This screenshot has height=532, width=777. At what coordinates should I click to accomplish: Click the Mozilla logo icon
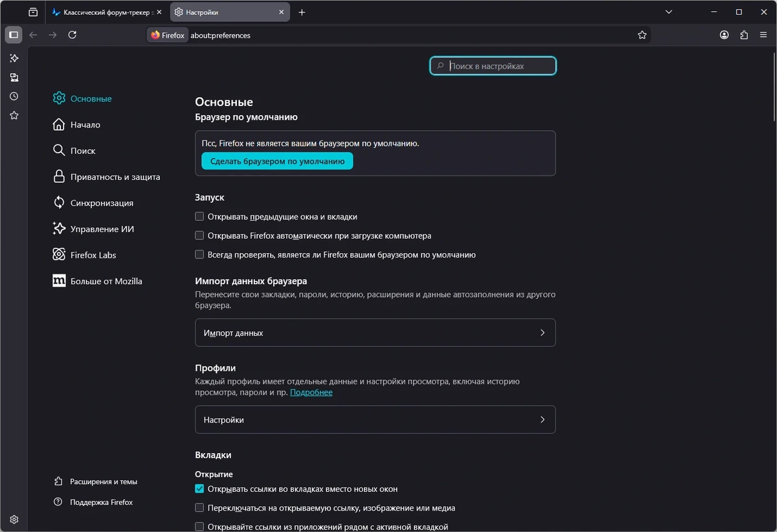coord(59,281)
